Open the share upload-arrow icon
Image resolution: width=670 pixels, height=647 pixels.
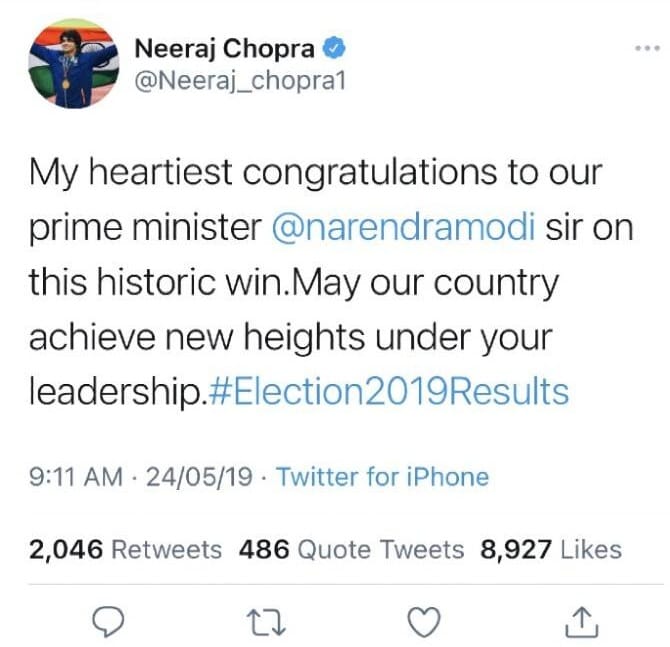tap(582, 621)
